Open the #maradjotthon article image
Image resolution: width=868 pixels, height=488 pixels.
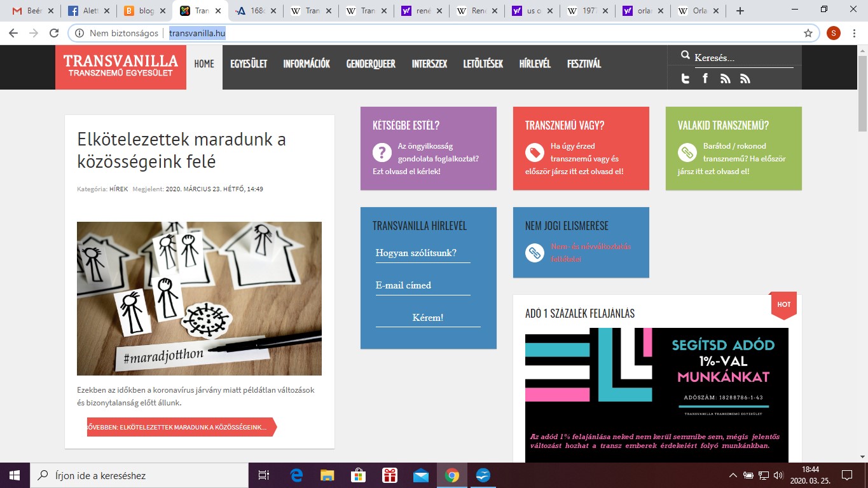click(199, 299)
